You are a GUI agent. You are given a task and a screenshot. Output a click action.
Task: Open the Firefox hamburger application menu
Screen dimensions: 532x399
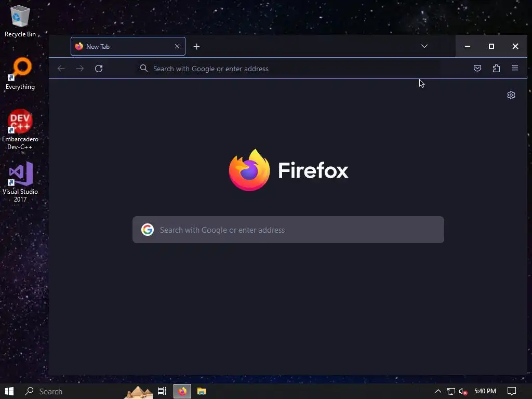click(515, 68)
